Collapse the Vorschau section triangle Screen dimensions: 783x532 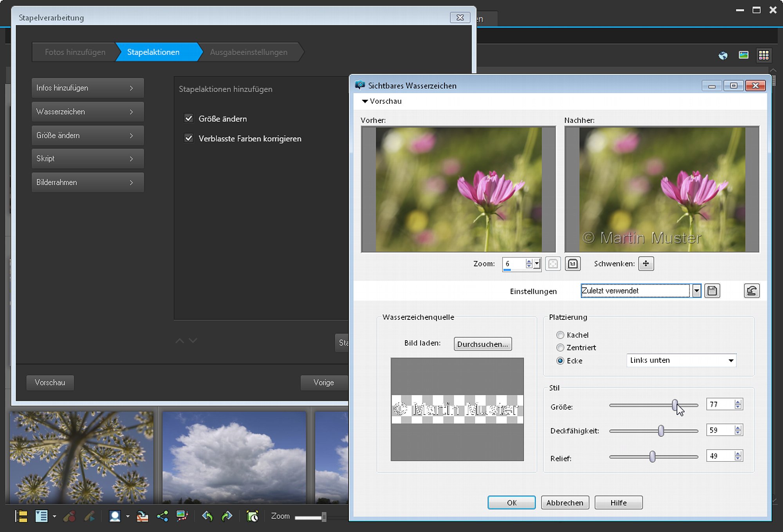pyautogui.click(x=365, y=101)
